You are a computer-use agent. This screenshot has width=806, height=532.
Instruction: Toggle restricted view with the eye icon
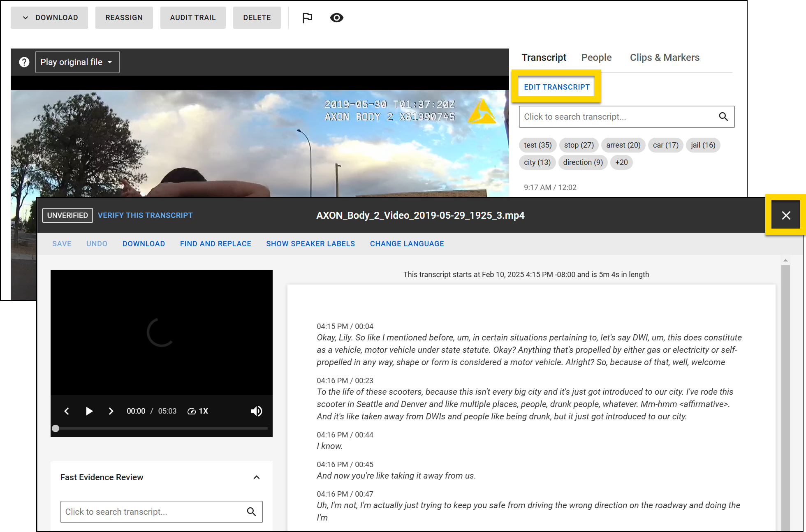point(336,18)
